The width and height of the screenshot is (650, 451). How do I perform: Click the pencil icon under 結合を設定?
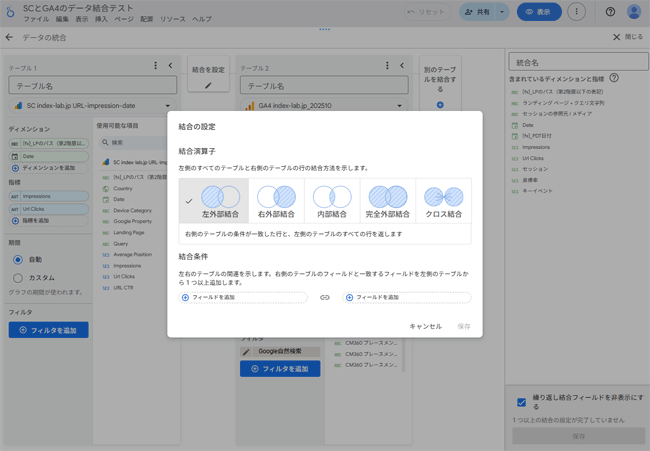pos(208,85)
